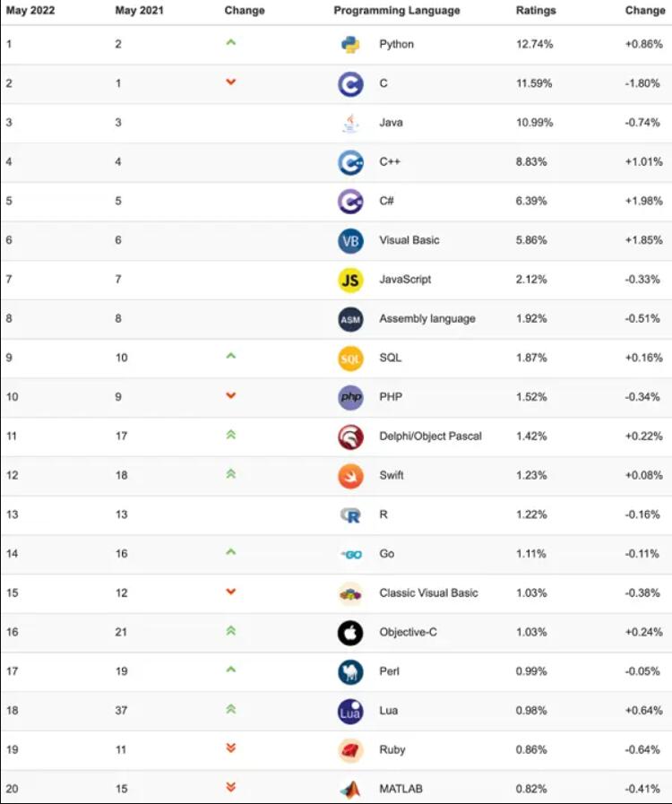This screenshot has width=672, height=804.
Task: Click the C++ rating value 8.83%
Action: point(531,162)
